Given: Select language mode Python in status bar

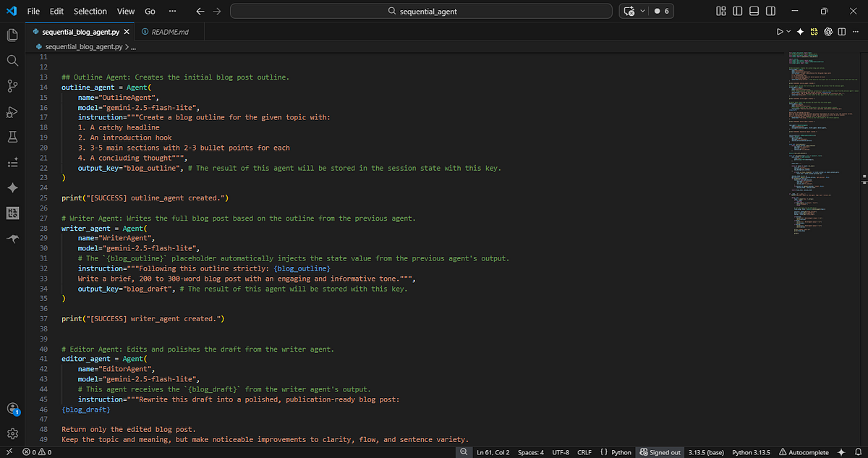Looking at the screenshot, I should (621, 452).
